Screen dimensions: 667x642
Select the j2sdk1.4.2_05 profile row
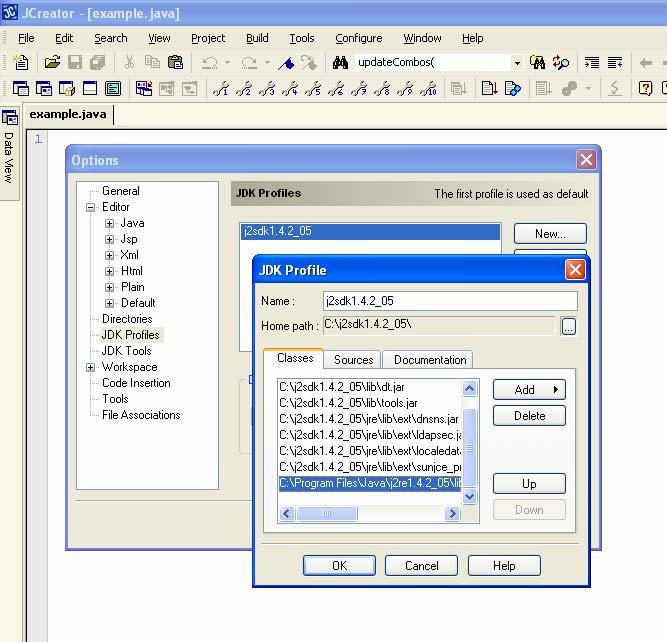coord(370,231)
